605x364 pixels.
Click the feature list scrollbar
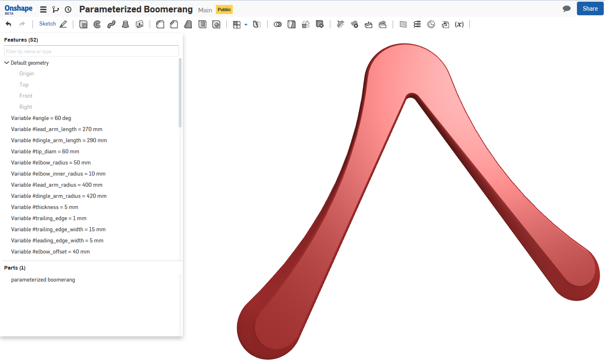pyautogui.click(x=180, y=93)
